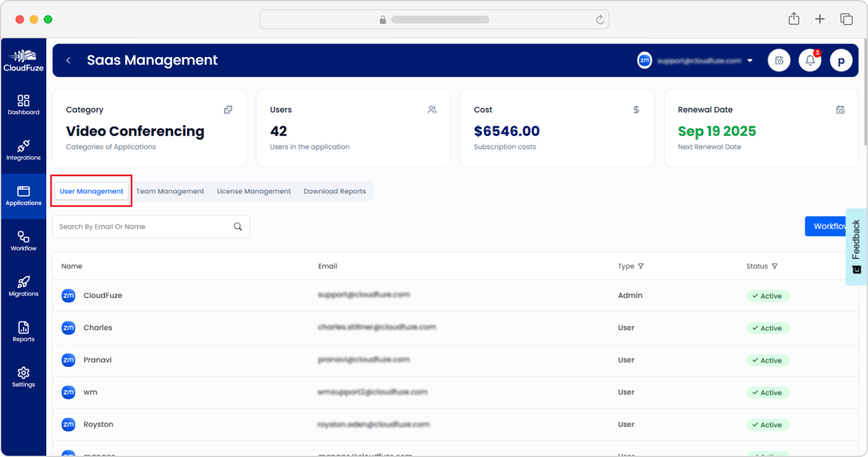The height and width of the screenshot is (457, 868).
Task: Click the back arrow beside Saas Management
Action: [68, 60]
